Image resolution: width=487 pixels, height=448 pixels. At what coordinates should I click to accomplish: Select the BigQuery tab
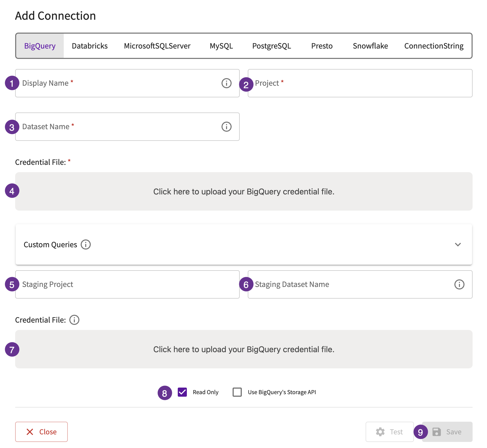40,46
